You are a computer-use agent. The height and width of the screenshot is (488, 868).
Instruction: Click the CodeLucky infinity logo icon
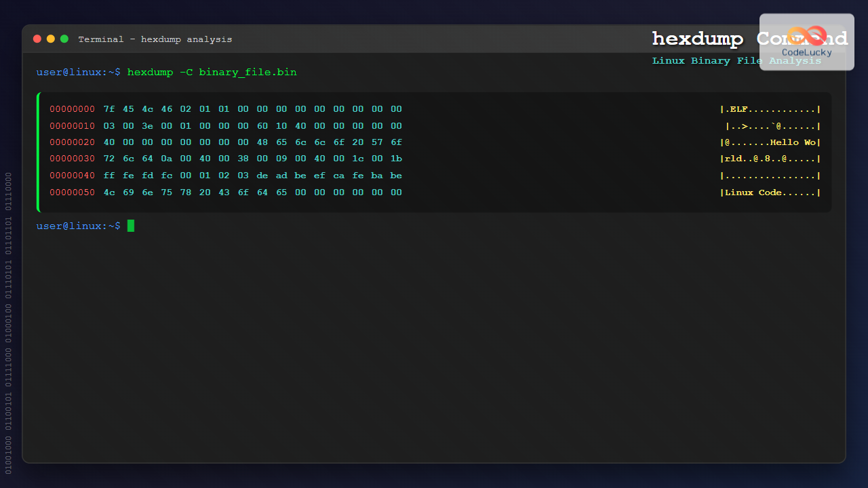pyautogui.click(x=806, y=36)
